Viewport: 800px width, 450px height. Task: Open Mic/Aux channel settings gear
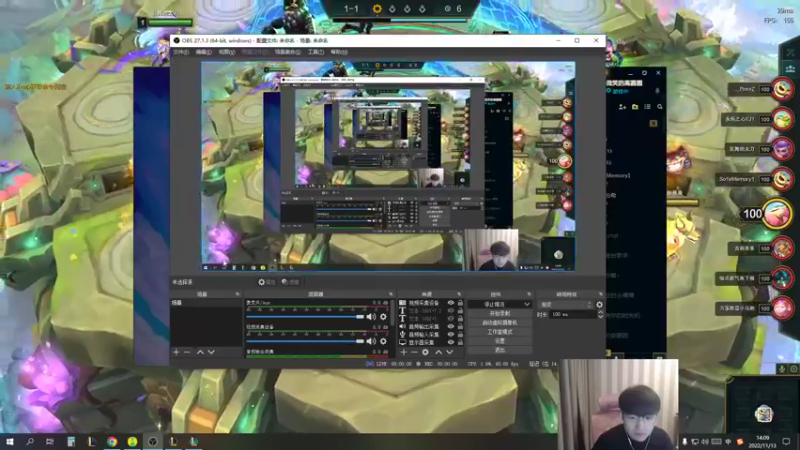point(383,317)
